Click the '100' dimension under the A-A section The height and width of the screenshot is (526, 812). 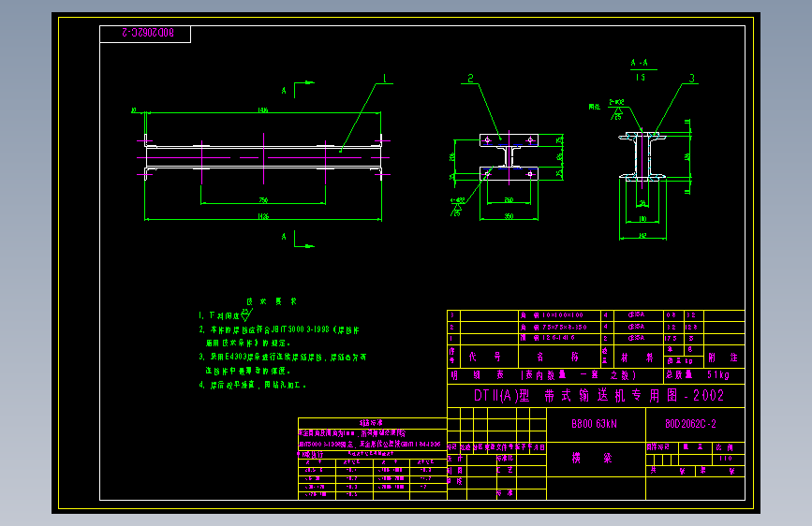point(642,218)
